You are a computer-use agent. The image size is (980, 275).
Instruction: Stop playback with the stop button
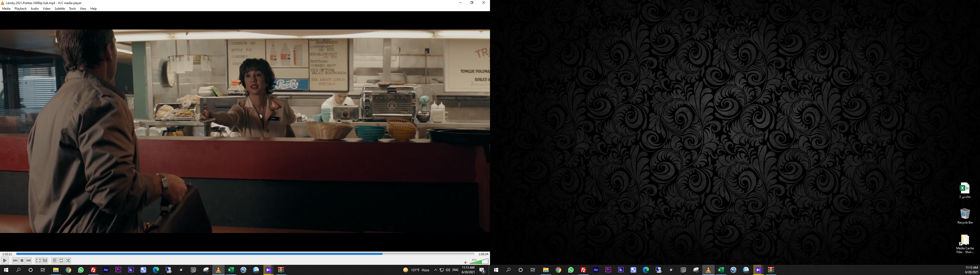[x=22, y=260]
